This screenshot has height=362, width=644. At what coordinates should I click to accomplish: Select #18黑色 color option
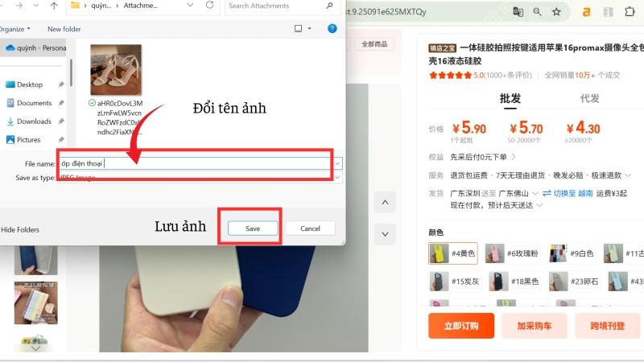[x=514, y=282]
